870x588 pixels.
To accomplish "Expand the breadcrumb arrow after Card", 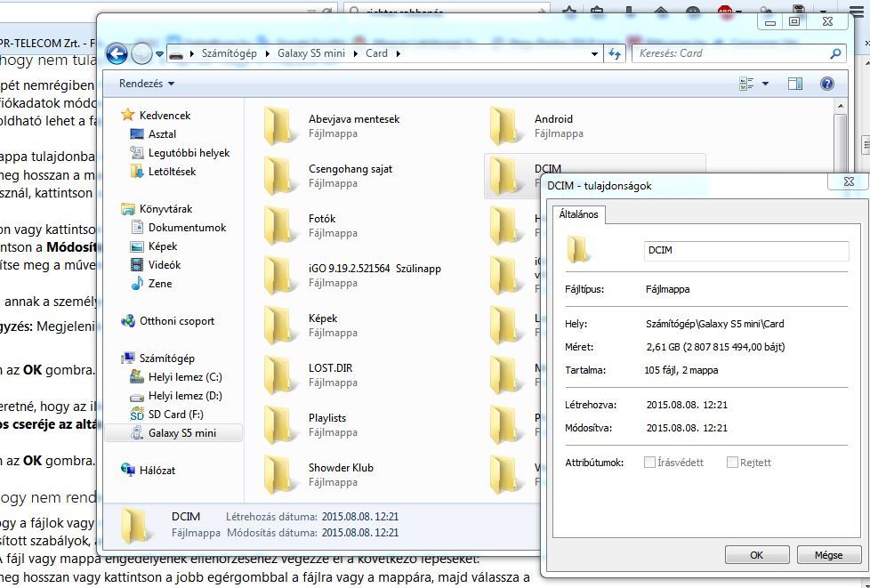I will click(x=398, y=53).
